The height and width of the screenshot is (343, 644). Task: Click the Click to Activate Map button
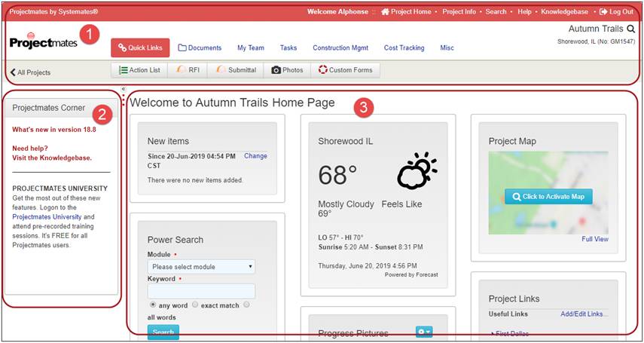coord(548,197)
